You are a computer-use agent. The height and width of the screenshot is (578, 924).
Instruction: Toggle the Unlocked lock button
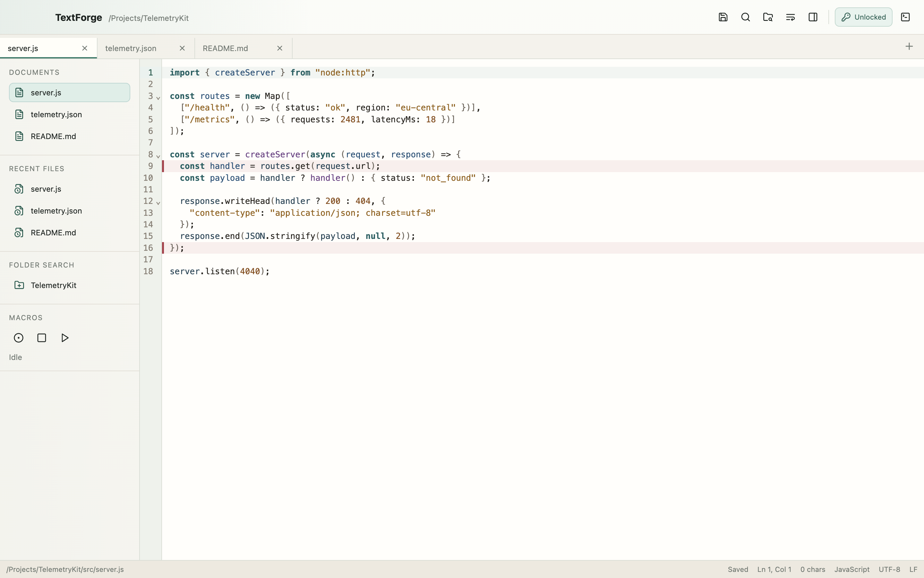[863, 17]
